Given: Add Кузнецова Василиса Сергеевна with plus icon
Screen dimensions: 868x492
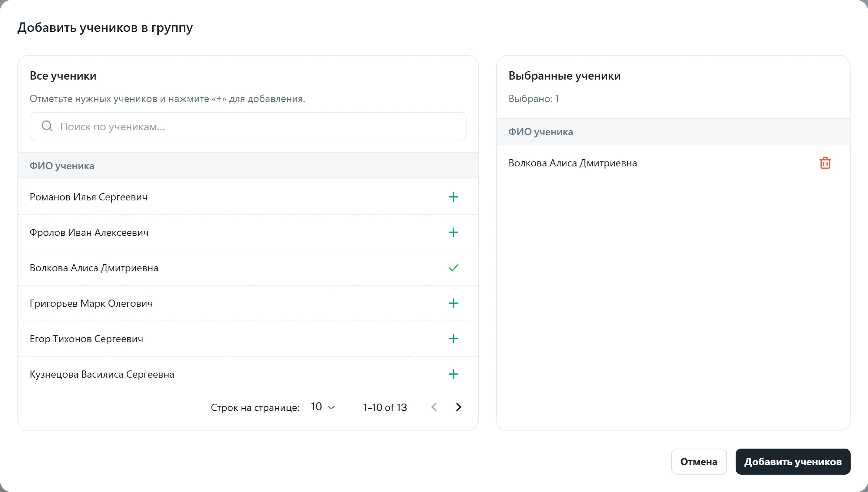Looking at the screenshot, I should (x=453, y=374).
